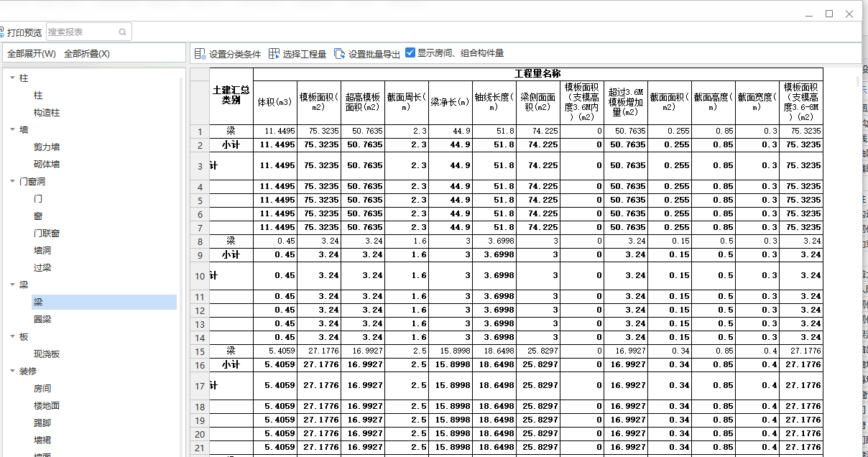Click the 选择工程量 icon

tap(274, 54)
